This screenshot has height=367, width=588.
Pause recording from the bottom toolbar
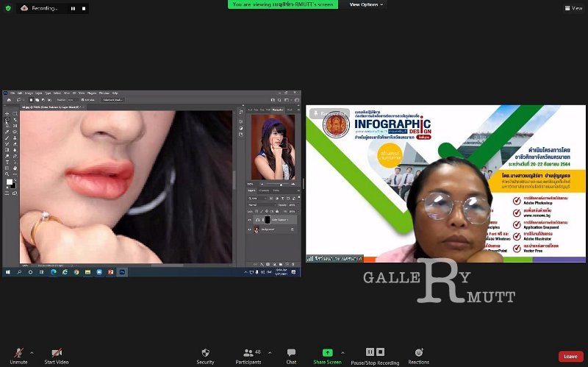[370, 352]
